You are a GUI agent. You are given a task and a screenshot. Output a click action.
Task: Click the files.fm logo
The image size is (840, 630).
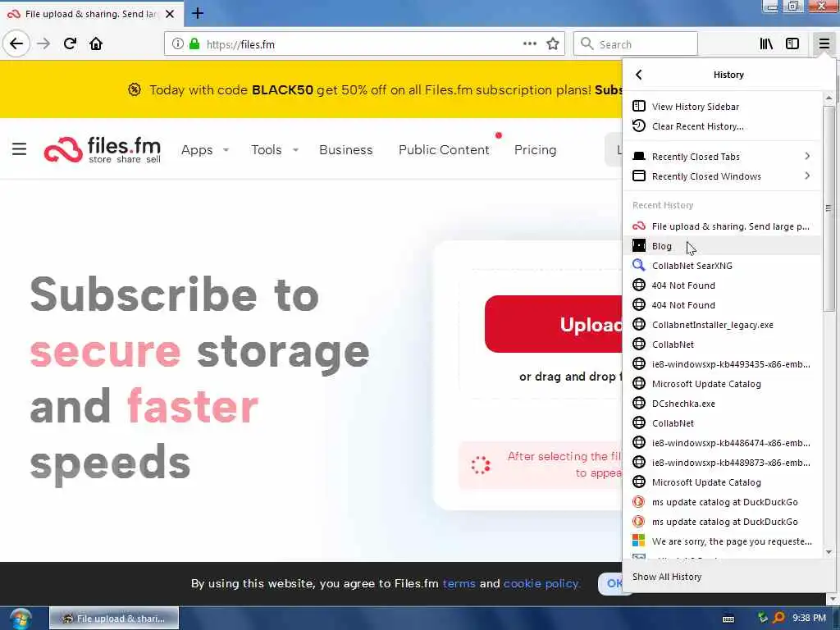[x=103, y=149]
